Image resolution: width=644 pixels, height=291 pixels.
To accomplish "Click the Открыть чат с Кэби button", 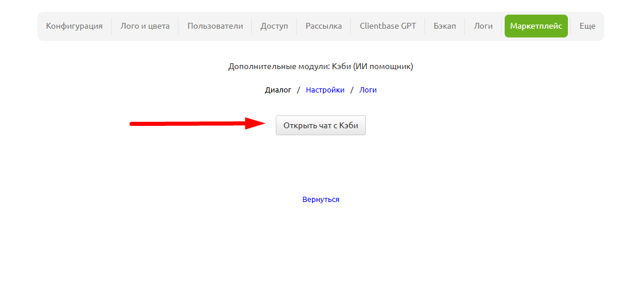I will pyautogui.click(x=321, y=125).
